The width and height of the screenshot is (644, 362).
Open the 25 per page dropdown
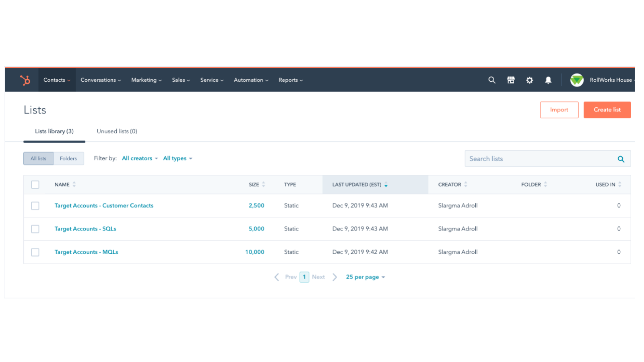coord(365,277)
